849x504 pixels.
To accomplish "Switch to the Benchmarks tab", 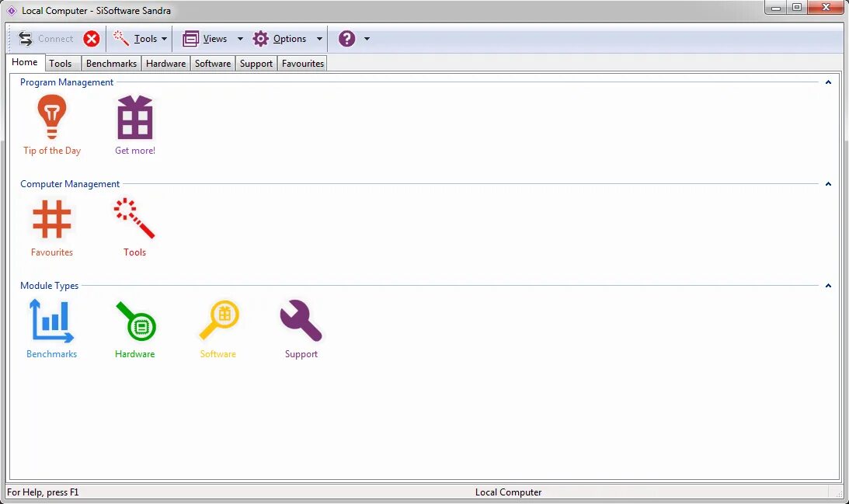I will click(x=112, y=64).
